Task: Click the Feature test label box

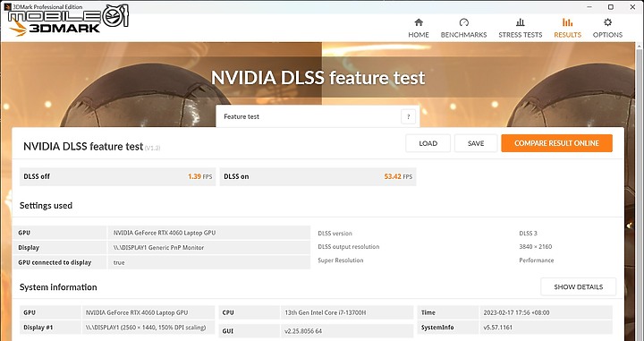Action: pos(318,116)
